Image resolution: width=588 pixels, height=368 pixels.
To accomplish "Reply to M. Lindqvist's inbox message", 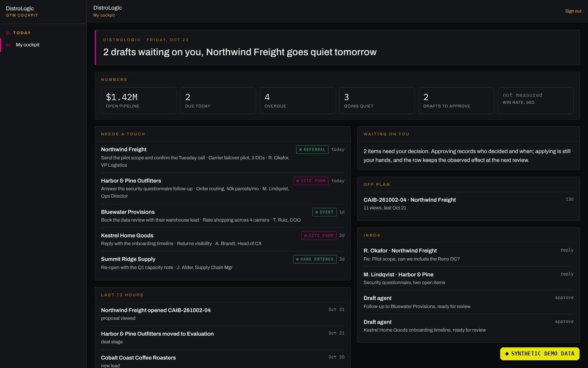I will (x=567, y=274).
